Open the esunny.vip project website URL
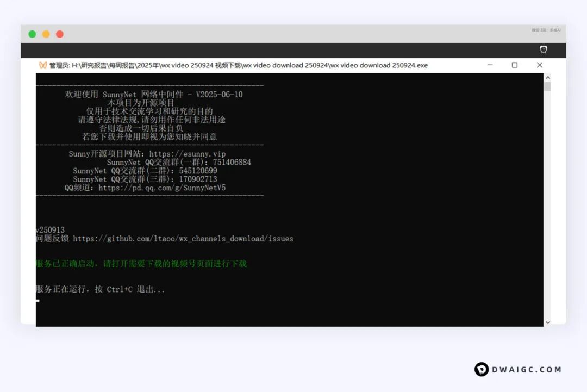The image size is (587, 392). (187, 154)
